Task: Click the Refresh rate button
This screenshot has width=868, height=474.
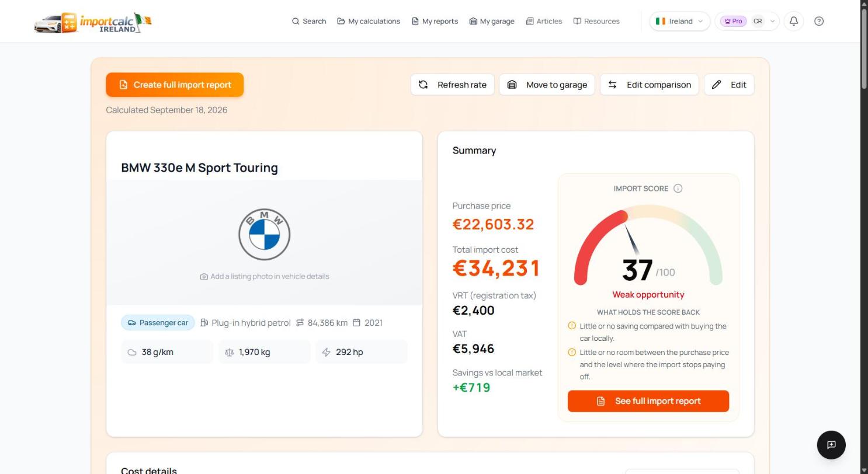Action: [x=453, y=85]
